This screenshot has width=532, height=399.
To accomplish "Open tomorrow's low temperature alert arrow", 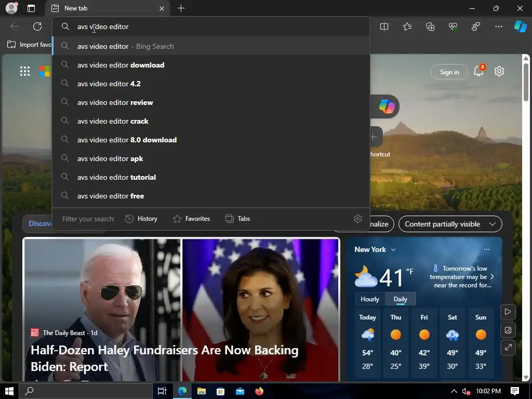I will click(x=493, y=276).
